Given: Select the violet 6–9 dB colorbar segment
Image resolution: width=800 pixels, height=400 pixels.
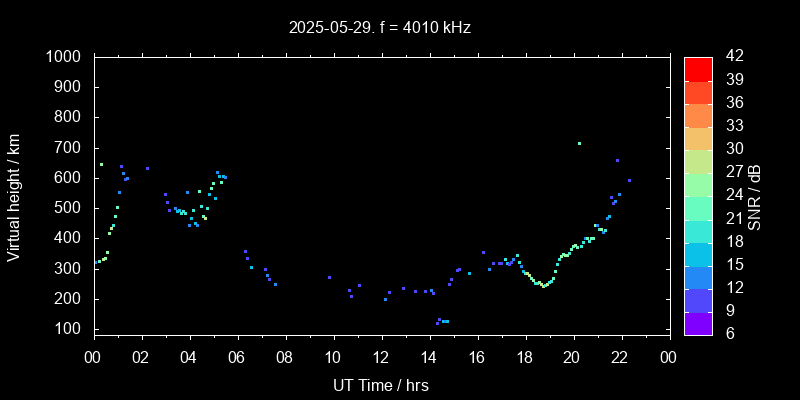Looking at the screenshot, I should pos(698,323).
